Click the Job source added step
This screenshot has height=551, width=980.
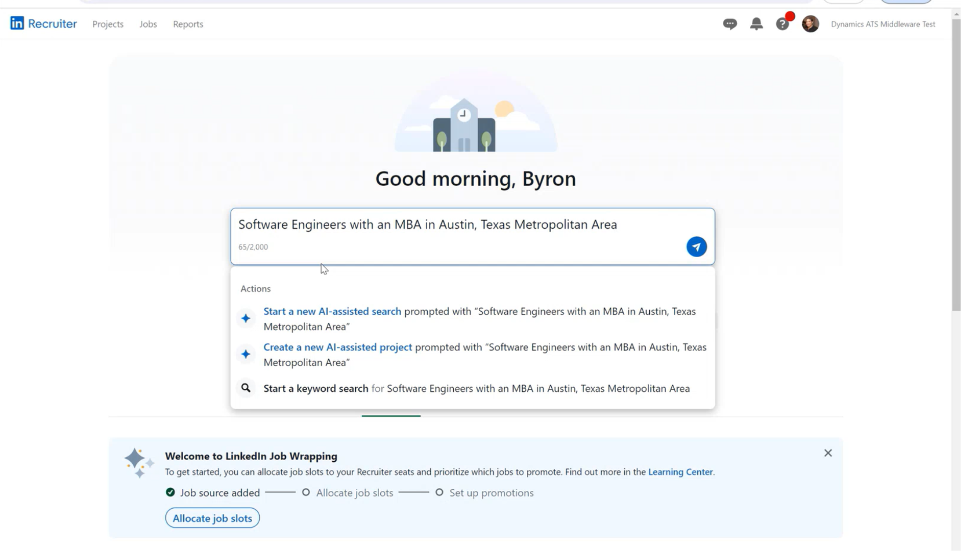click(220, 493)
